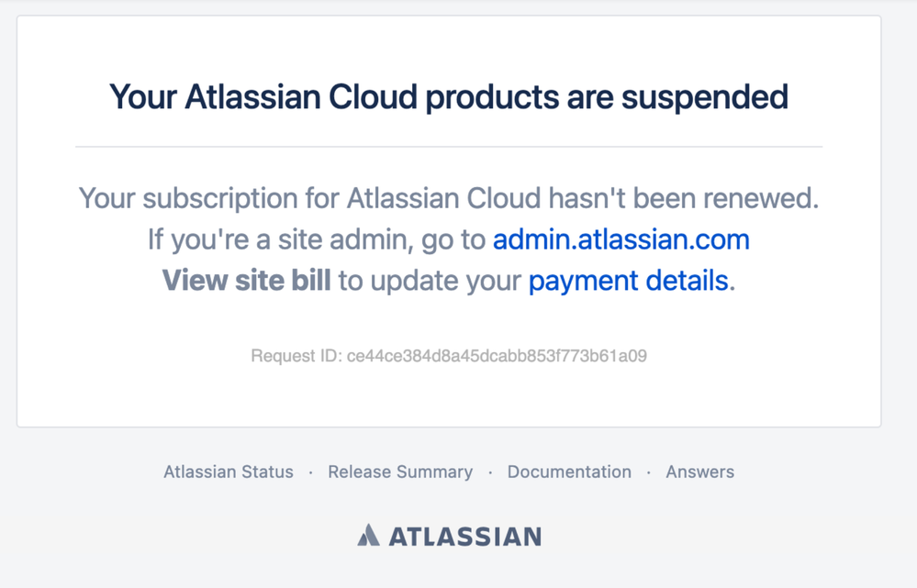Open the Atlassian Status footer link
This screenshot has width=917, height=588.
(228, 472)
